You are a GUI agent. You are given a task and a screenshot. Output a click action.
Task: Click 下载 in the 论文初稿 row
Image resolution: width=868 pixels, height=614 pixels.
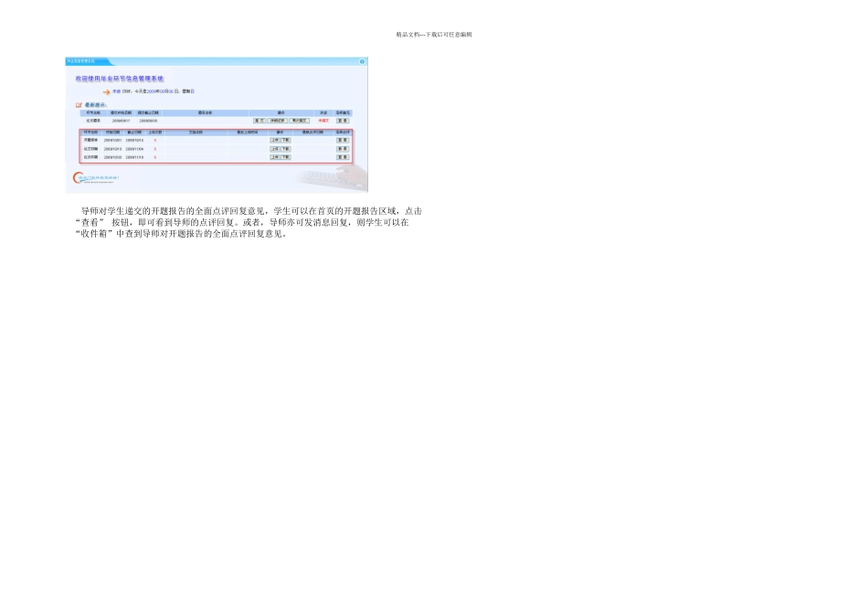point(285,149)
